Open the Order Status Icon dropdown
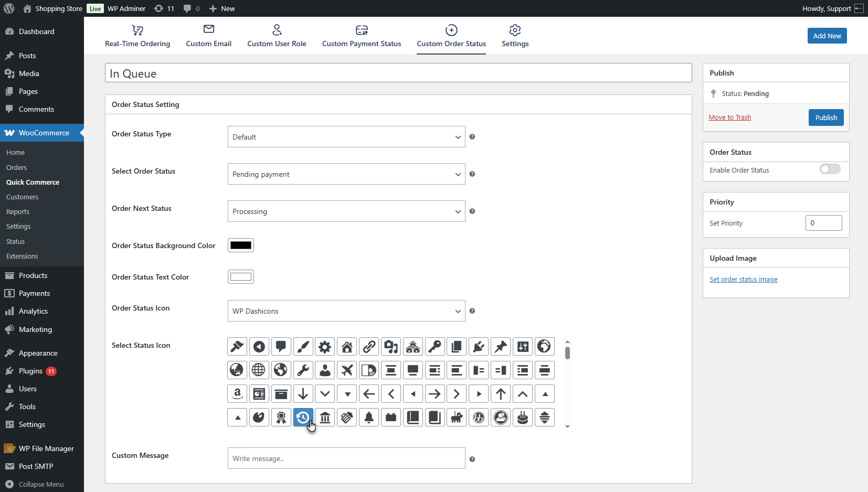 [346, 311]
